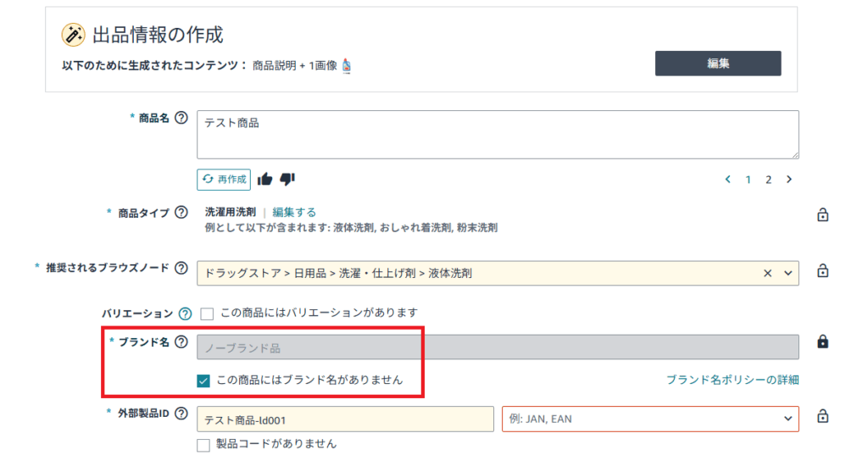Viewport: 868px width, 472px height.
Task: Click in the 外部製品ID text field
Action: (346, 419)
